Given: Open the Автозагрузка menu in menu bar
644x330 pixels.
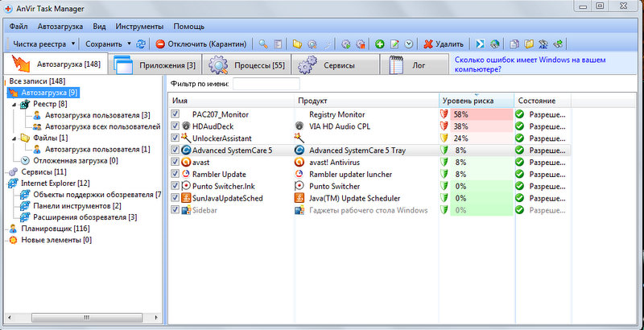Looking at the screenshot, I should (x=60, y=27).
